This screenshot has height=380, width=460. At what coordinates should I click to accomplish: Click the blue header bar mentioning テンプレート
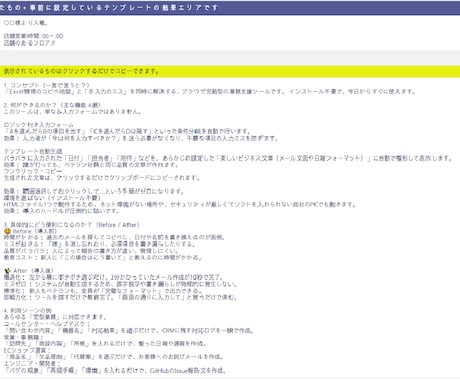click(230, 8)
